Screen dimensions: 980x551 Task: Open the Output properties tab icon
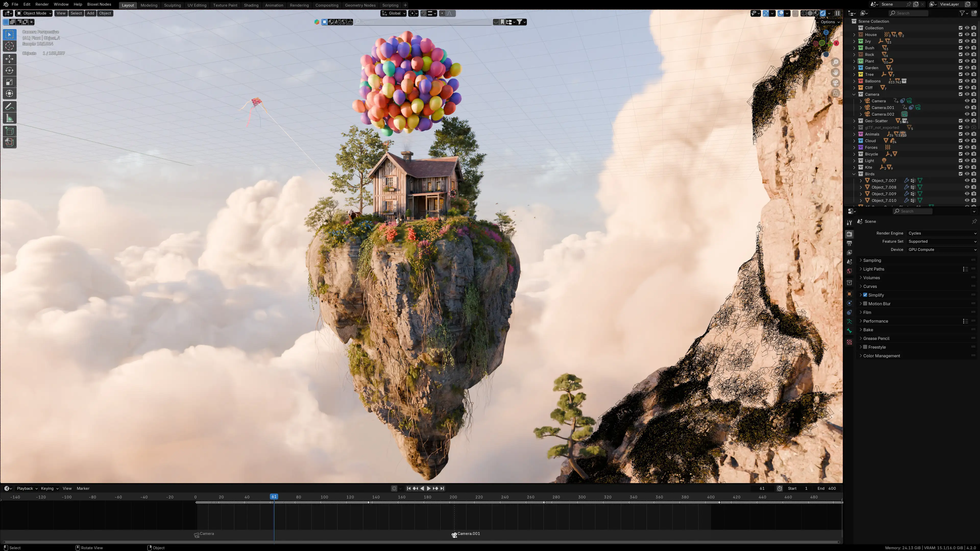click(x=849, y=243)
